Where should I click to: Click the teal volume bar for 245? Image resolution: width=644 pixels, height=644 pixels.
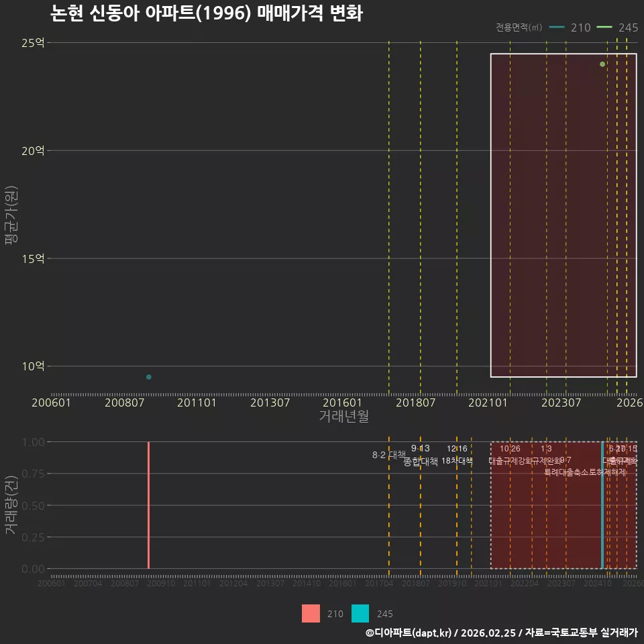(602, 505)
